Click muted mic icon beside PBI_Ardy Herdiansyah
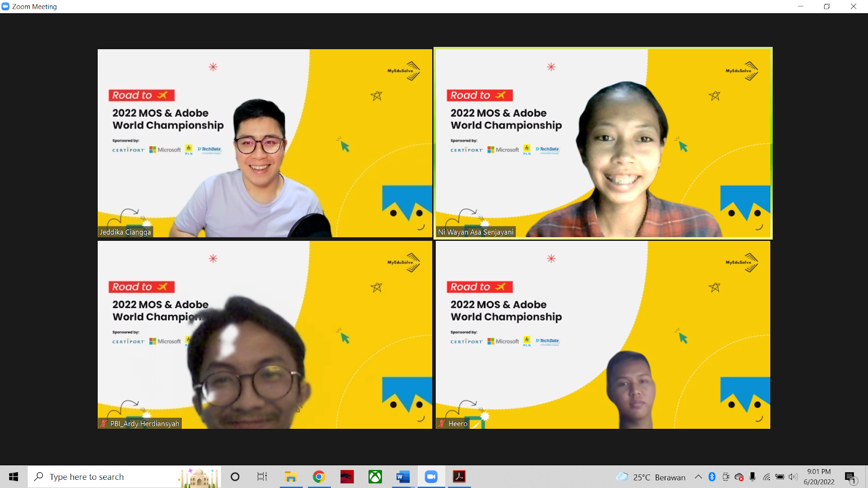Screen dimensions: 868x488 (x=104, y=423)
